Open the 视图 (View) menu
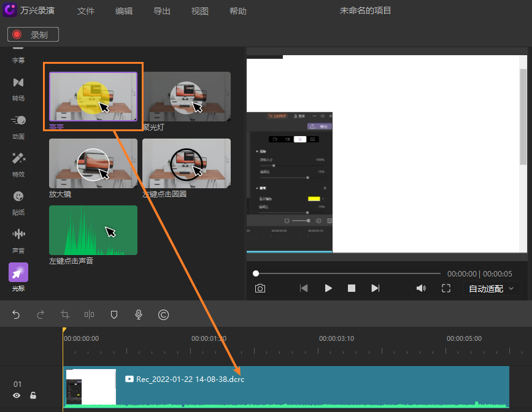Viewport: 532px width, 412px height. [x=199, y=10]
